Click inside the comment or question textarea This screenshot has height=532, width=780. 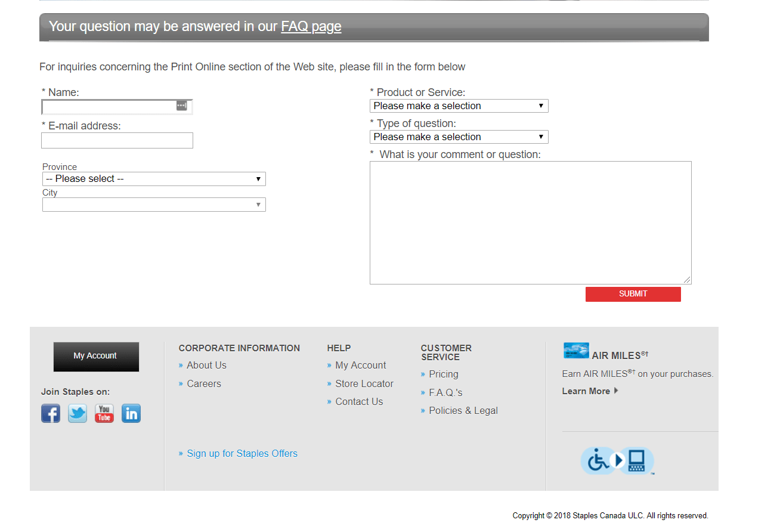point(530,222)
